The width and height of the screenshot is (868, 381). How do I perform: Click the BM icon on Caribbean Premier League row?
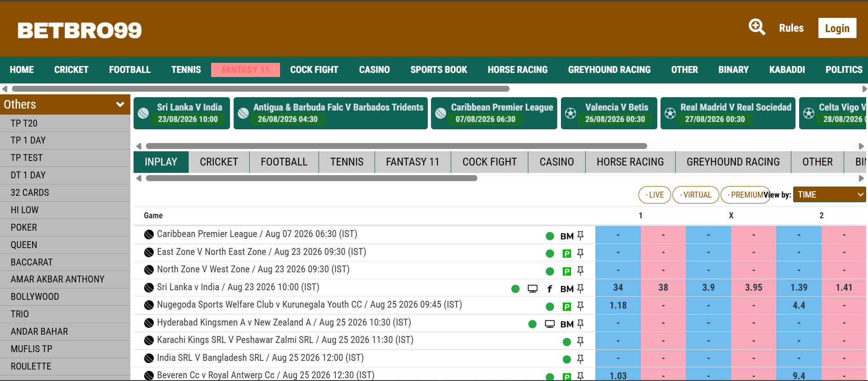[567, 236]
